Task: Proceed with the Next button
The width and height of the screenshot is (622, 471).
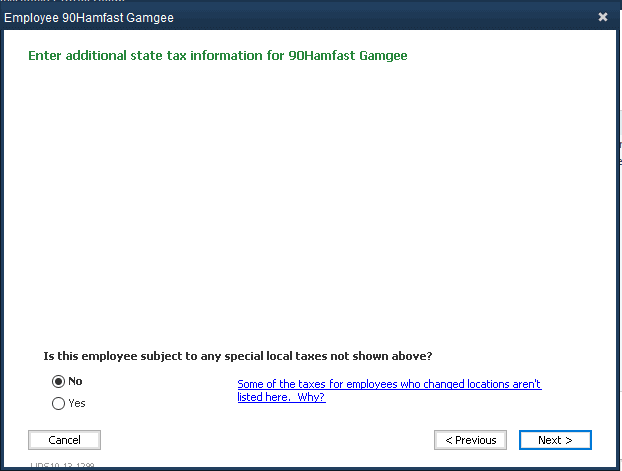Action: [x=555, y=440]
